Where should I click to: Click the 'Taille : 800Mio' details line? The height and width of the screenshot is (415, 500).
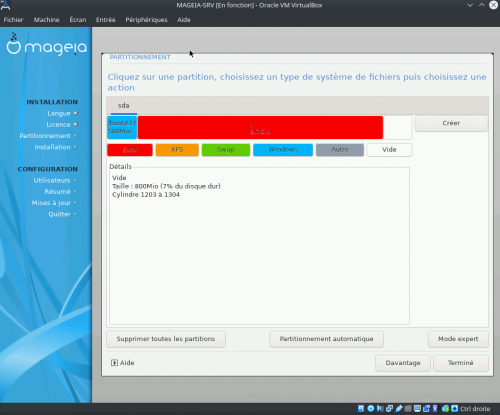tap(166, 186)
